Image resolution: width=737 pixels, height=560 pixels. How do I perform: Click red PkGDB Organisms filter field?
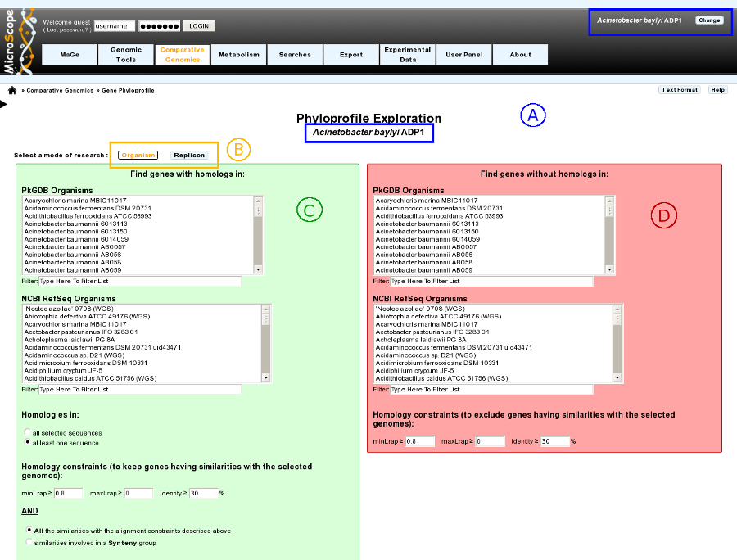[x=491, y=281]
